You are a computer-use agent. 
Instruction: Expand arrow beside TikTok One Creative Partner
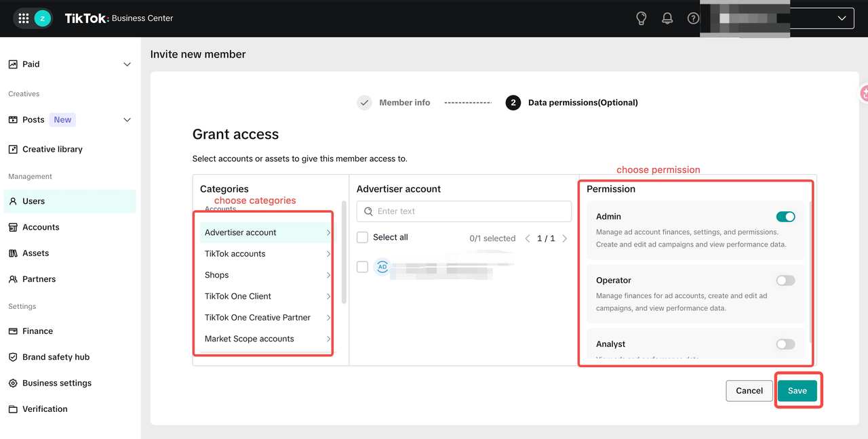click(328, 318)
